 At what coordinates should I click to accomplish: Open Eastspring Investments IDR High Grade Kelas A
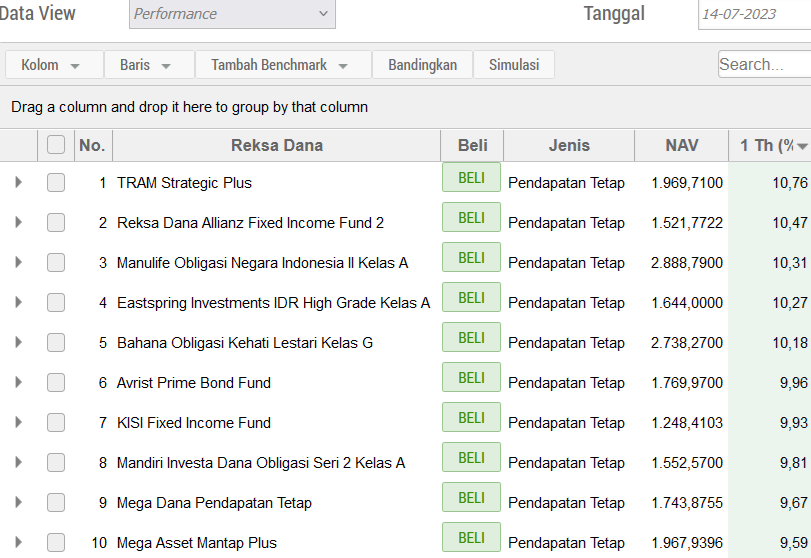click(x=274, y=303)
